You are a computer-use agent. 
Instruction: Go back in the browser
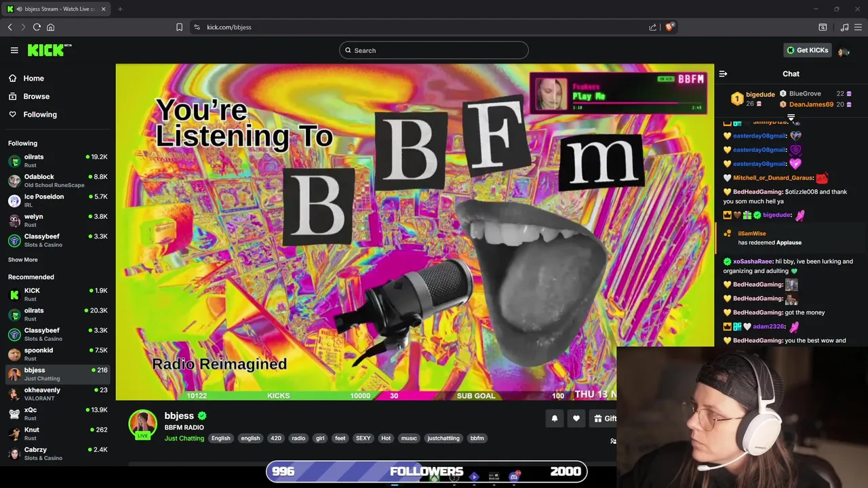pyautogui.click(x=9, y=27)
